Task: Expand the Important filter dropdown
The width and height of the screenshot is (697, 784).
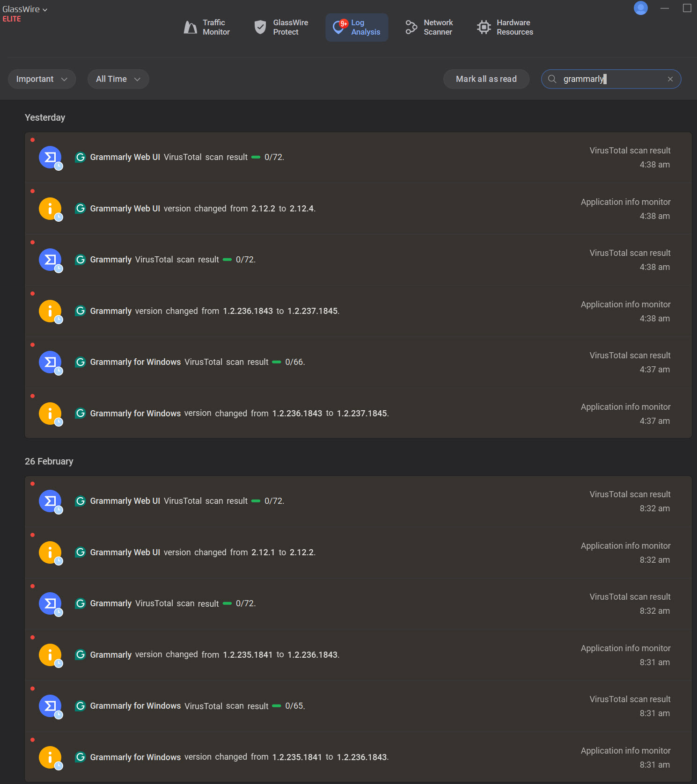Action: 42,79
